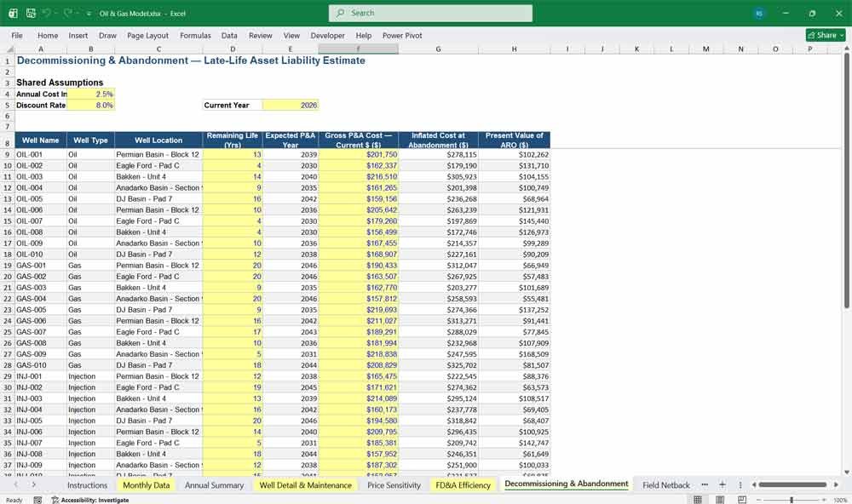Switch to Normal view icon
The width and height of the screenshot is (852, 504).
point(698,500)
